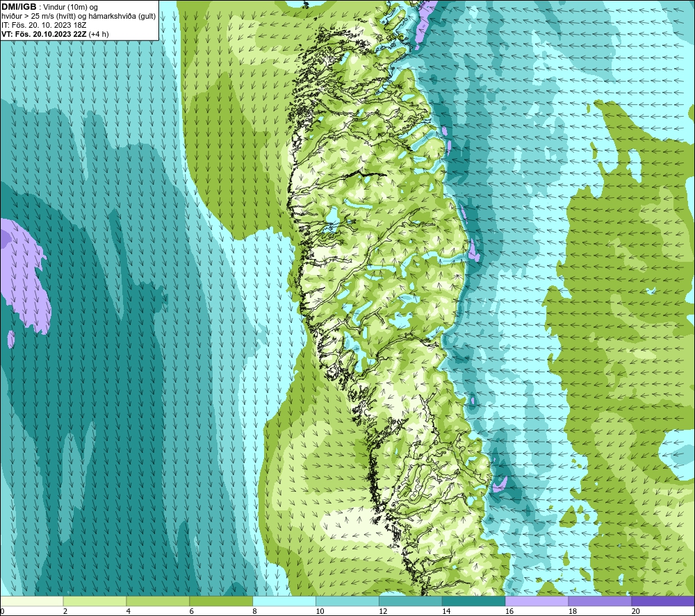Image resolution: width=695 pixels, height=616 pixels.
Task: Click the 6–8 m/s olive green legend swatch
Action: (x=221, y=601)
